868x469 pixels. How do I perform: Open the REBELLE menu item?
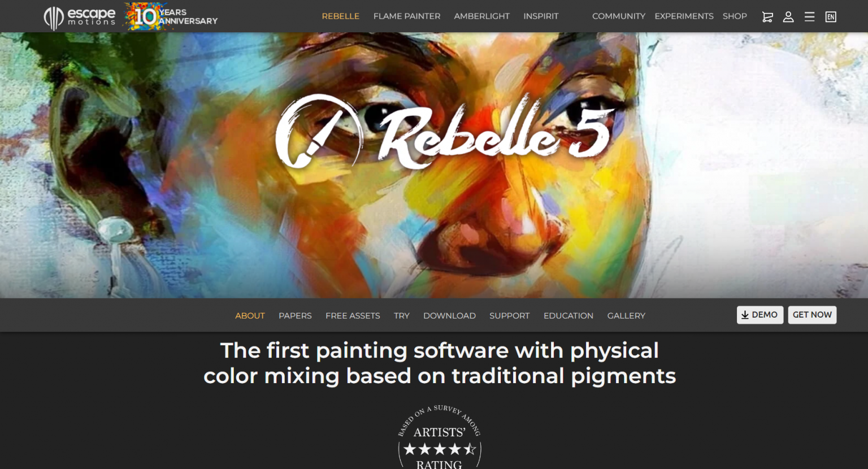pyautogui.click(x=340, y=16)
